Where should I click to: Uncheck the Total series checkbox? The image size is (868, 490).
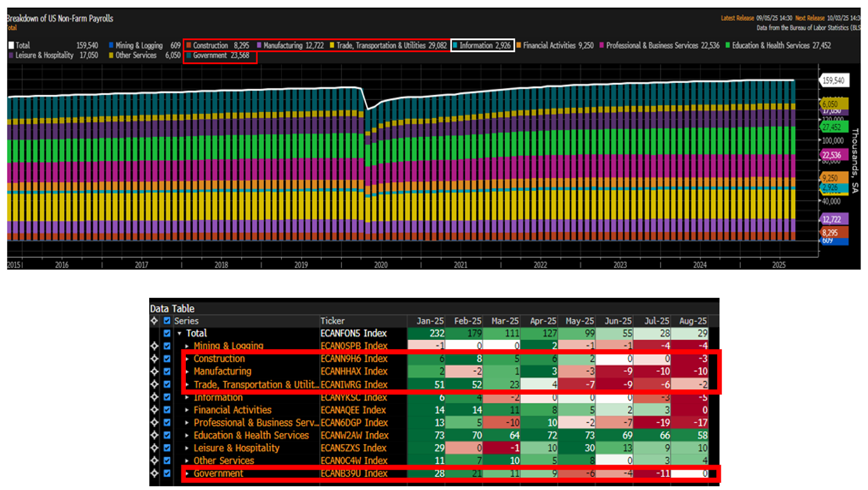(168, 333)
